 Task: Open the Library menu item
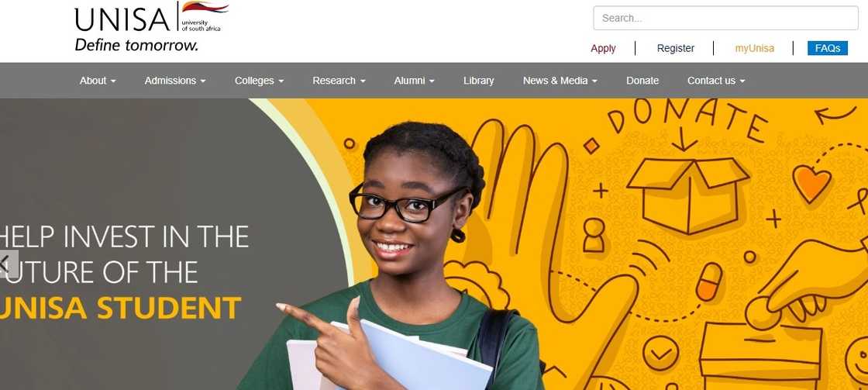(478, 81)
